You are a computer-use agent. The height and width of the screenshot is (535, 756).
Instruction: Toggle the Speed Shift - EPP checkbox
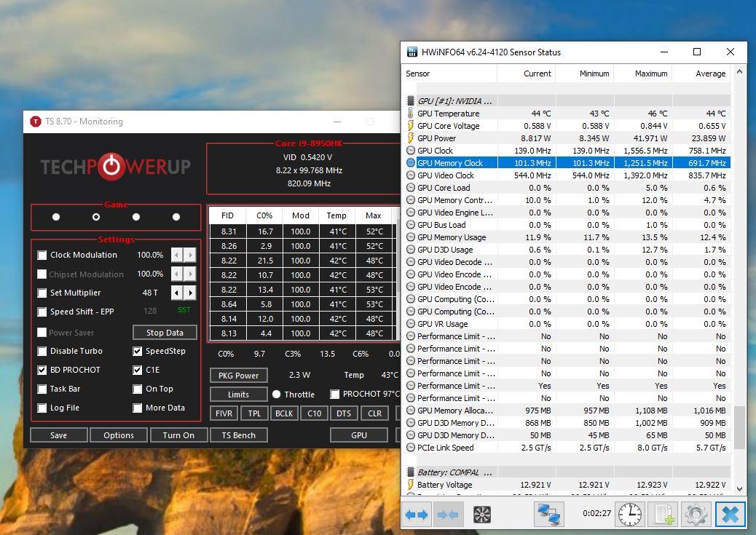(42, 312)
